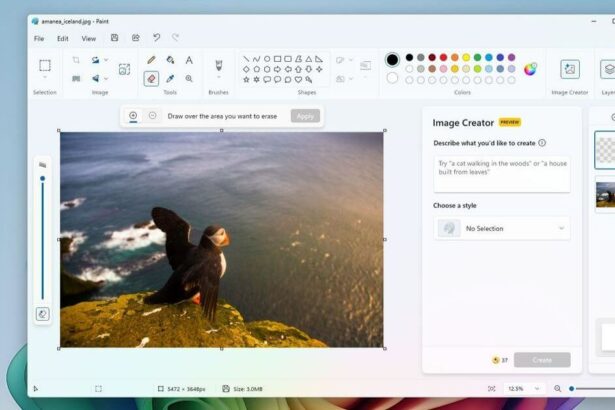Viewport: 615px width, 410px height.
Task: Select the Right arrow shape
Action: 277,69
